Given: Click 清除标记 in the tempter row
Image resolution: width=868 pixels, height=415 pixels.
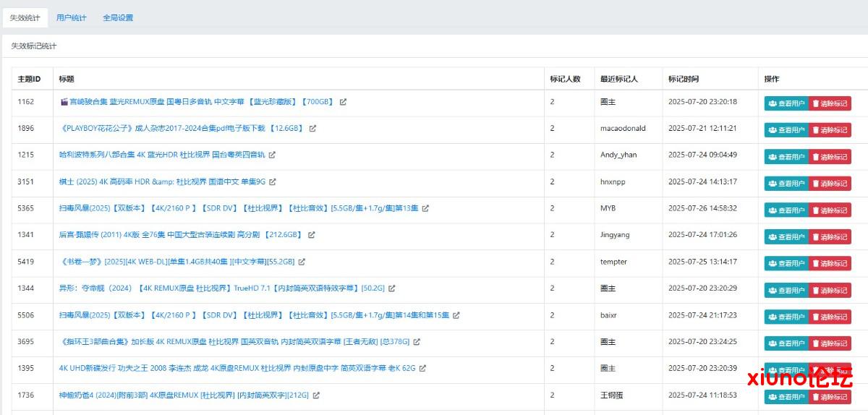Looking at the screenshot, I should tap(830, 264).
